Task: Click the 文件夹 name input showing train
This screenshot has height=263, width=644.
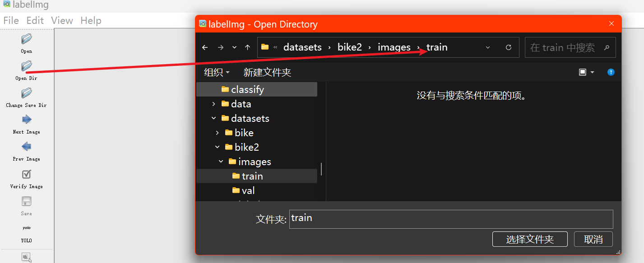Action: 450,219
